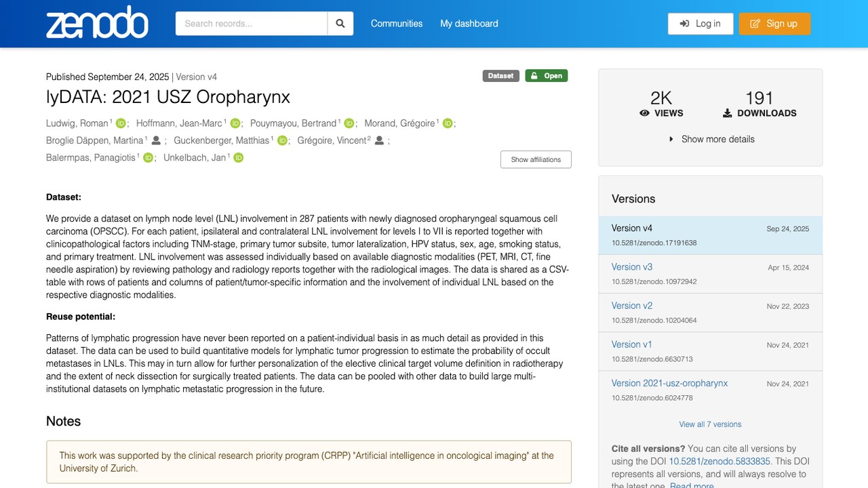Click the download icon beside DOWNLOADS
This screenshot has height=488, width=868.
728,113
